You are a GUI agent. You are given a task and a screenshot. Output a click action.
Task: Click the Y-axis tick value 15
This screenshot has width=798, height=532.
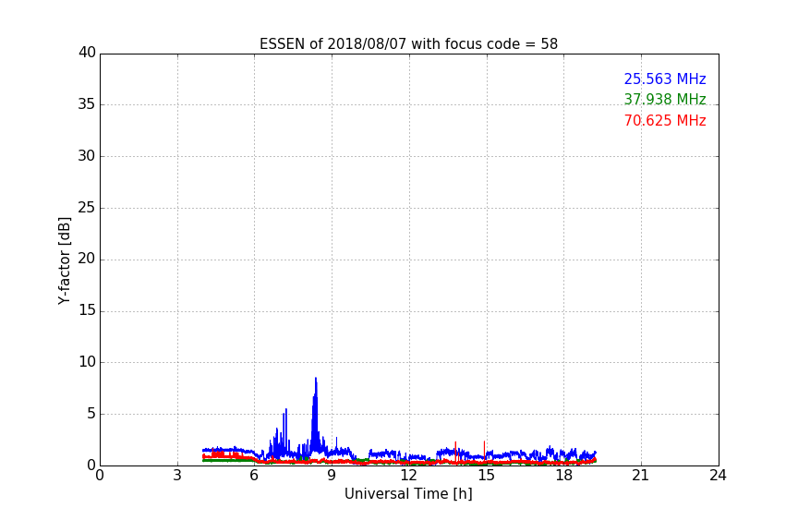(87, 310)
